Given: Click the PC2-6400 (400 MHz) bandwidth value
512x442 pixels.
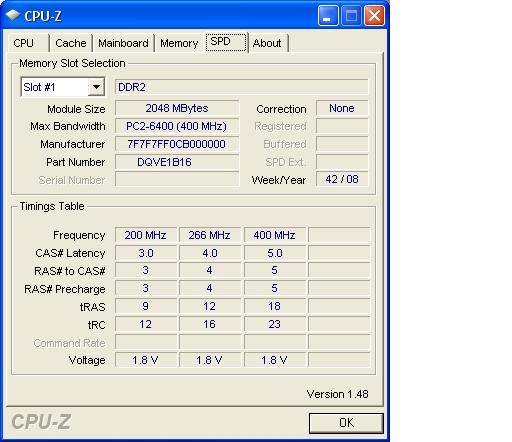Looking at the screenshot, I should [177, 126].
